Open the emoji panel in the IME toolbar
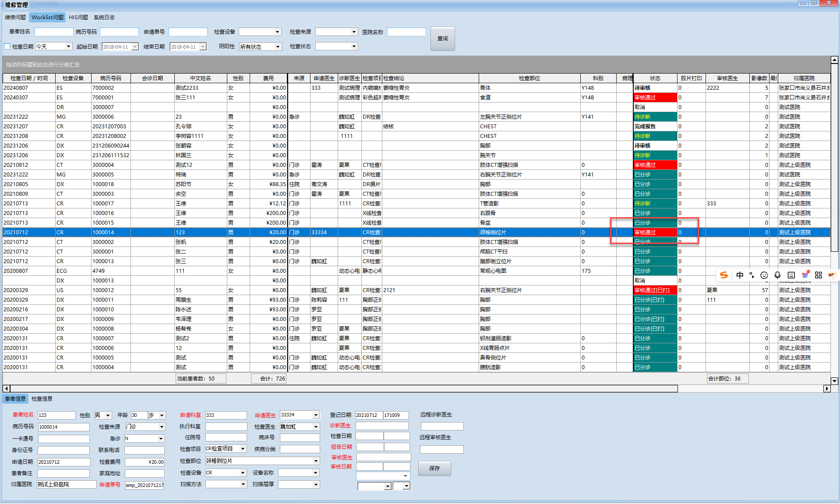Image resolution: width=840 pixels, height=504 pixels. (x=764, y=275)
